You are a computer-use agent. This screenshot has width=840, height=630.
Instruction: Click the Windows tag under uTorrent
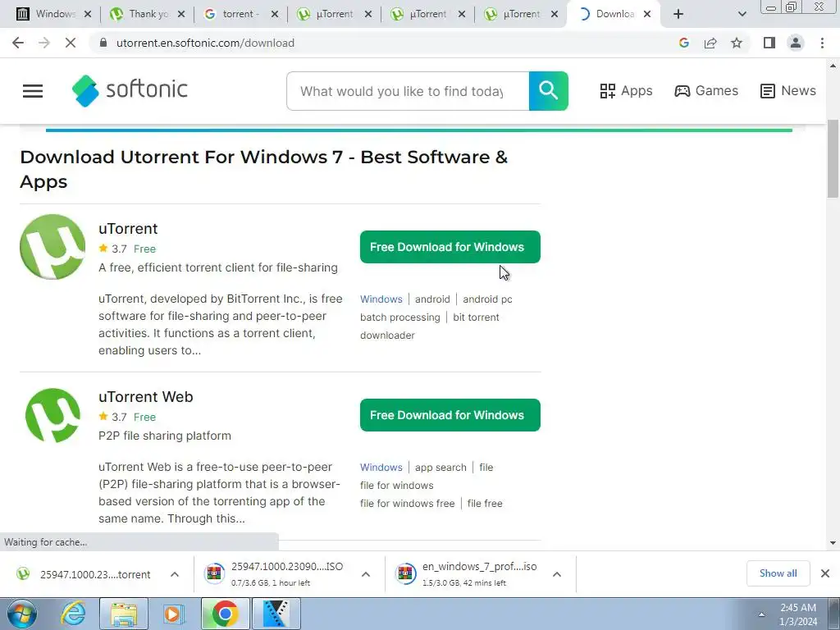pyautogui.click(x=381, y=299)
